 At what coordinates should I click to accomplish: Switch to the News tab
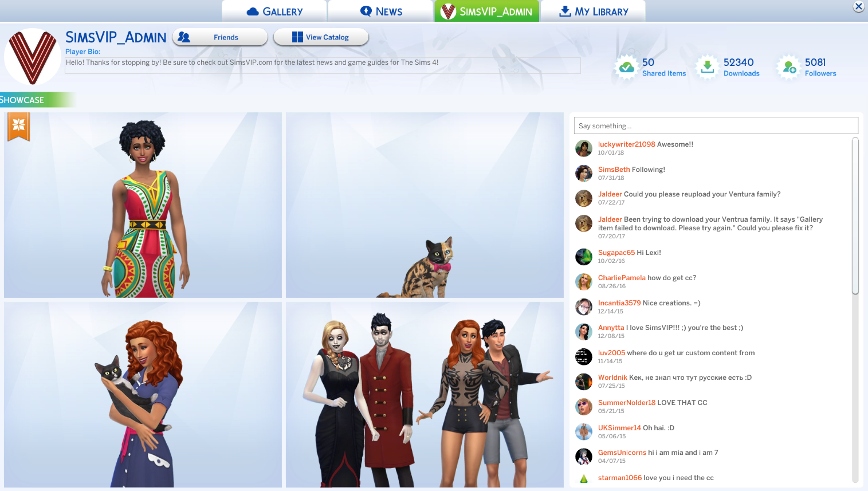pos(380,11)
